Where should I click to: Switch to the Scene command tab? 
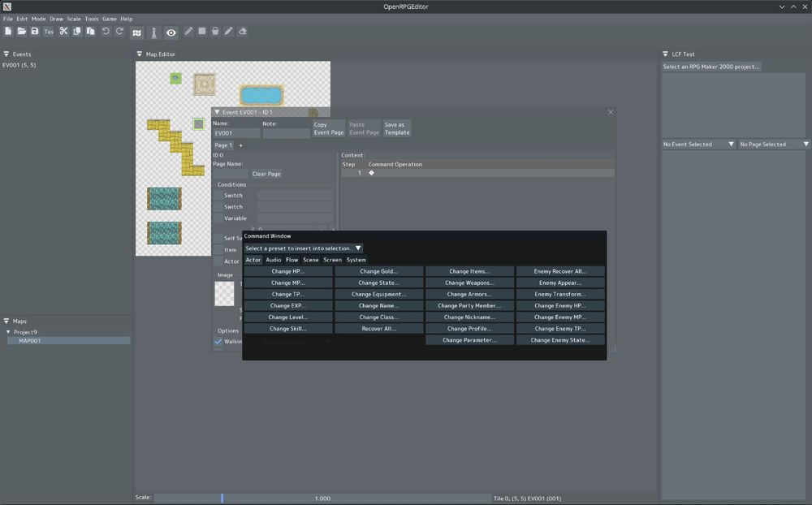tap(311, 260)
